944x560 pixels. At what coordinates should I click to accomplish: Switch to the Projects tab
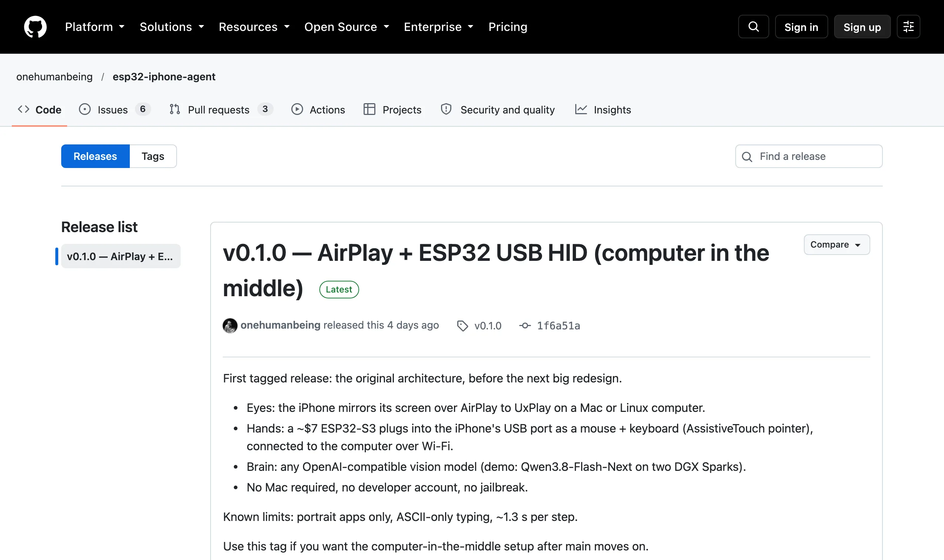(x=392, y=109)
